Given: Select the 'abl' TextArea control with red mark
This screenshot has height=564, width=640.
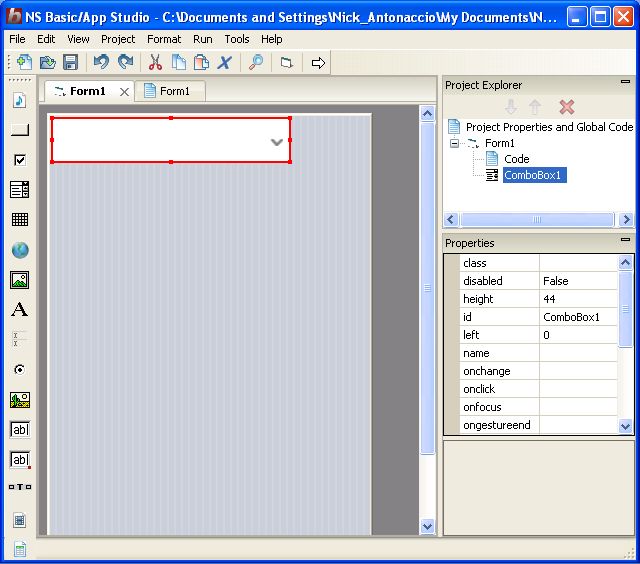Looking at the screenshot, I should [20, 460].
